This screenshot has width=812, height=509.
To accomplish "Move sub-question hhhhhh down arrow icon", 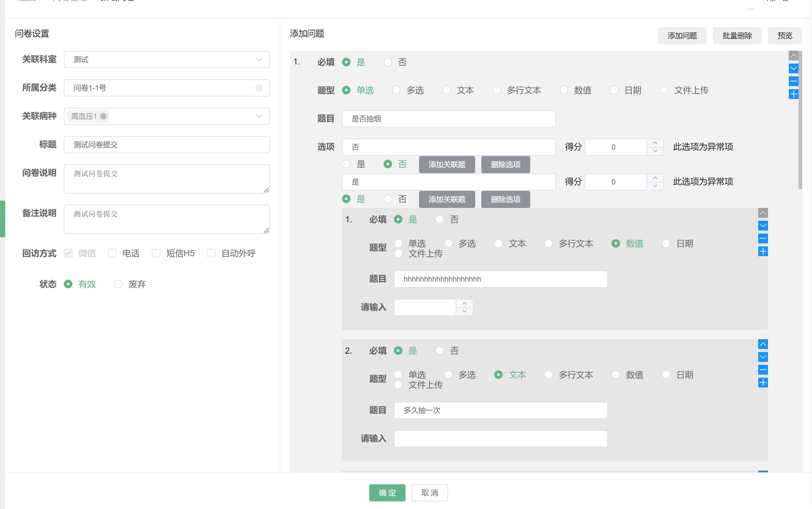I will point(763,226).
